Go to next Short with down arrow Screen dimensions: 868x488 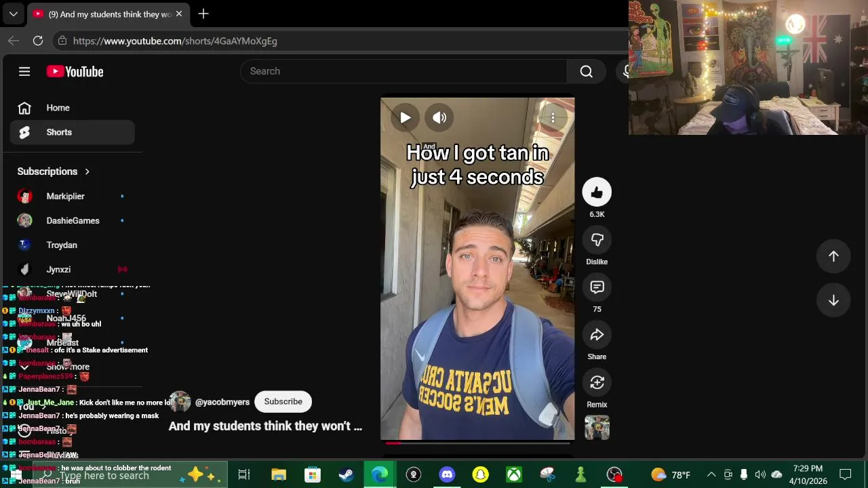click(x=833, y=300)
